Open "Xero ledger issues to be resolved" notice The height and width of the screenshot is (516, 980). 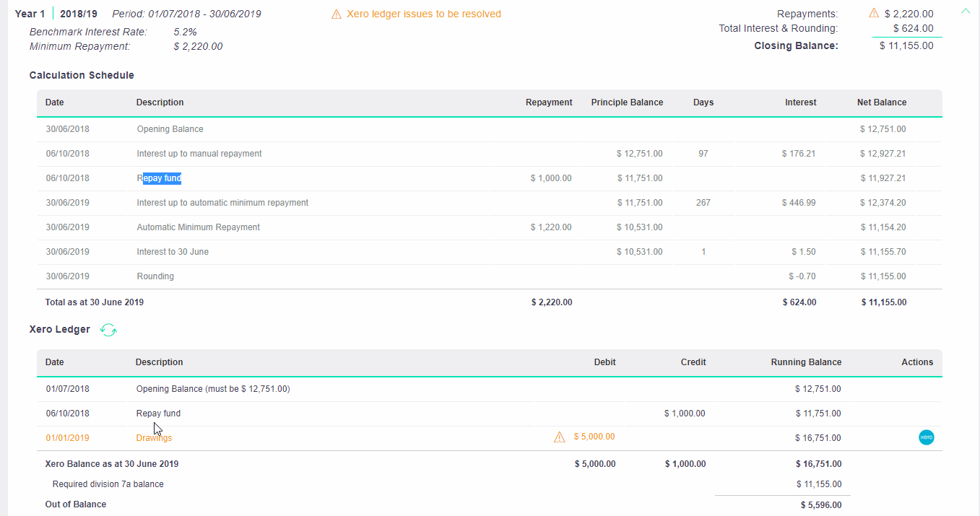point(423,14)
